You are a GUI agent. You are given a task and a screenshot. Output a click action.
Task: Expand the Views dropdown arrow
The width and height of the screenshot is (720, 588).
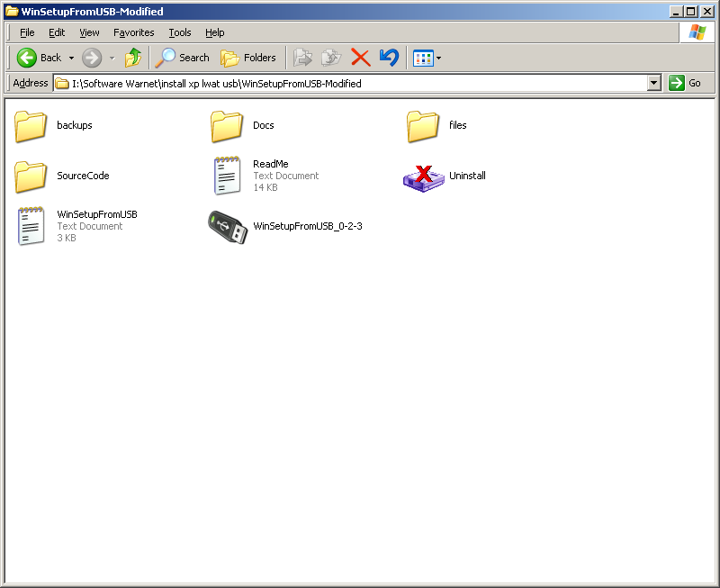(439, 58)
